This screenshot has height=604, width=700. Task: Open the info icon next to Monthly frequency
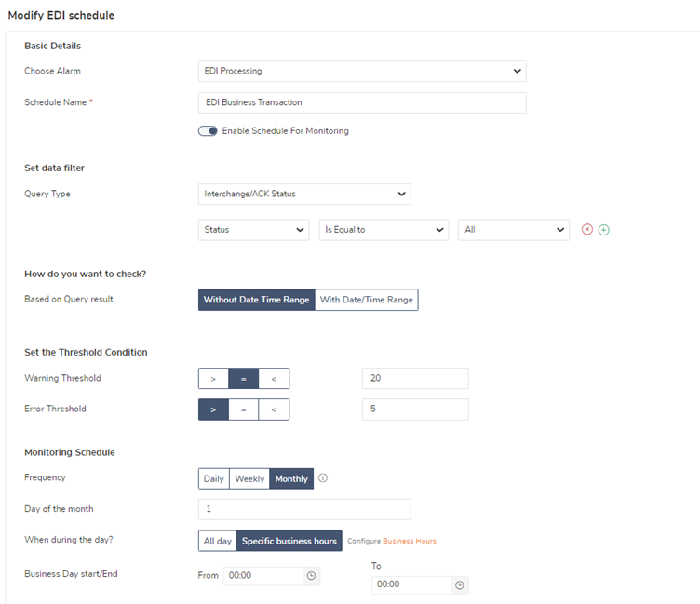click(x=323, y=478)
